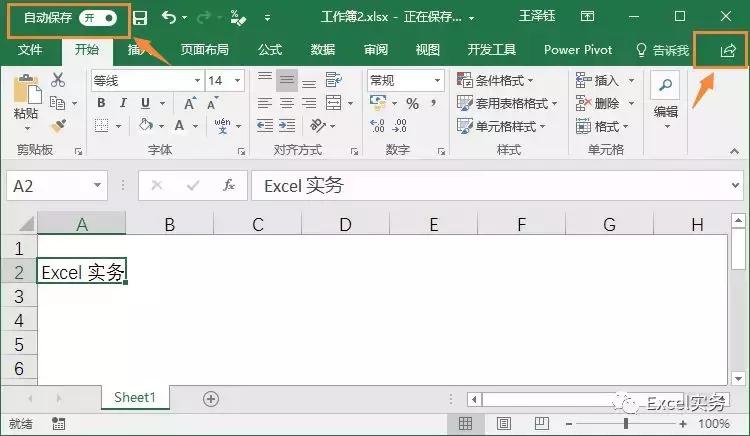Toggle Italic formatting

point(123,103)
